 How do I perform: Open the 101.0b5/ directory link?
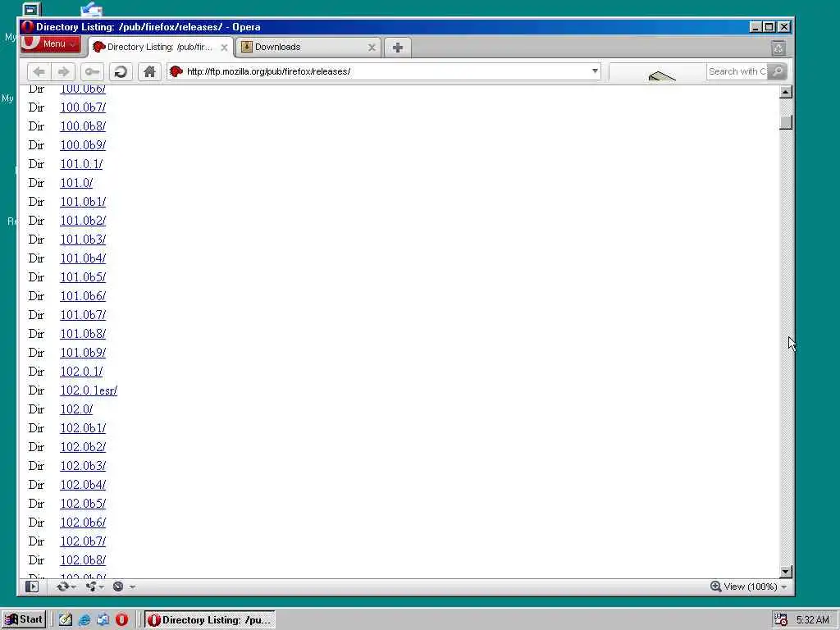pos(83,277)
